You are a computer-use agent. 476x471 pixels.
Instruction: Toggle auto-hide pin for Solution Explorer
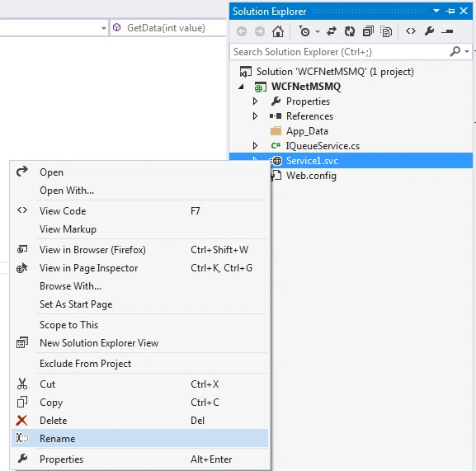(x=450, y=12)
